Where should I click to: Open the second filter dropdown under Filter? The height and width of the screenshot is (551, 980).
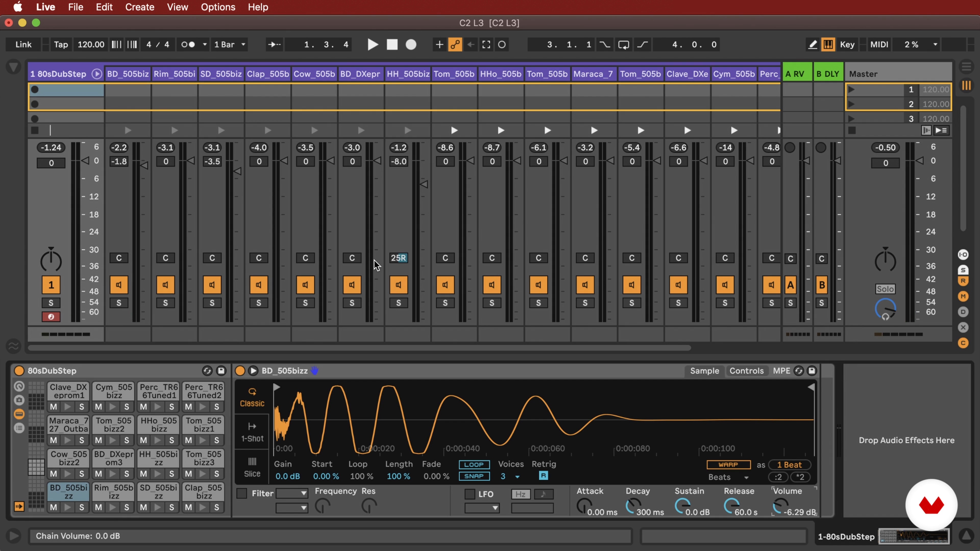[x=292, y=508]
